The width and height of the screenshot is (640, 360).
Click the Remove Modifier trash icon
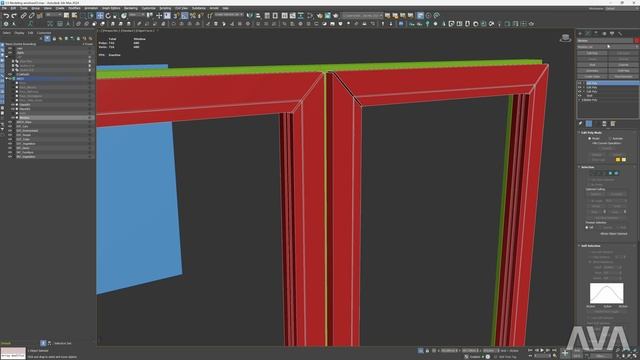click(604, 124)
